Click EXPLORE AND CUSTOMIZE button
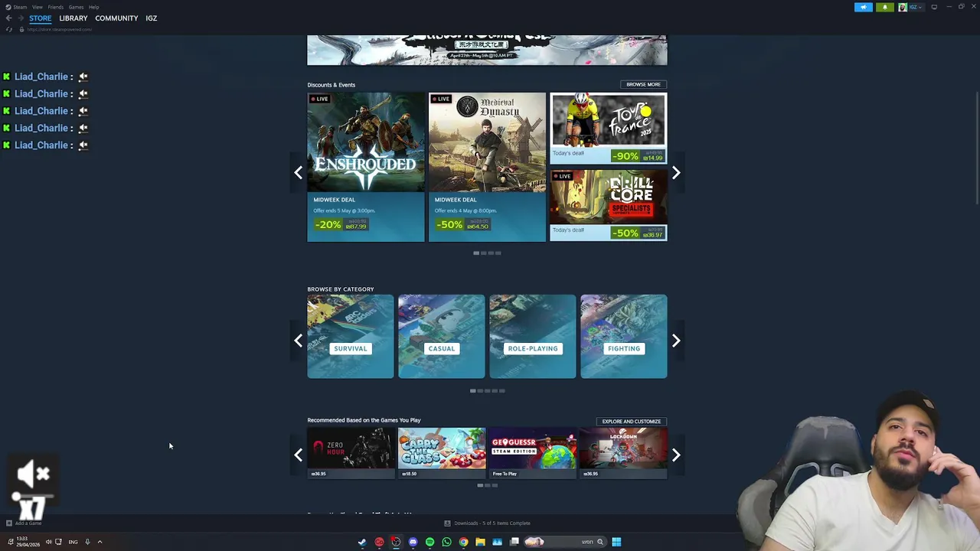 632,421
